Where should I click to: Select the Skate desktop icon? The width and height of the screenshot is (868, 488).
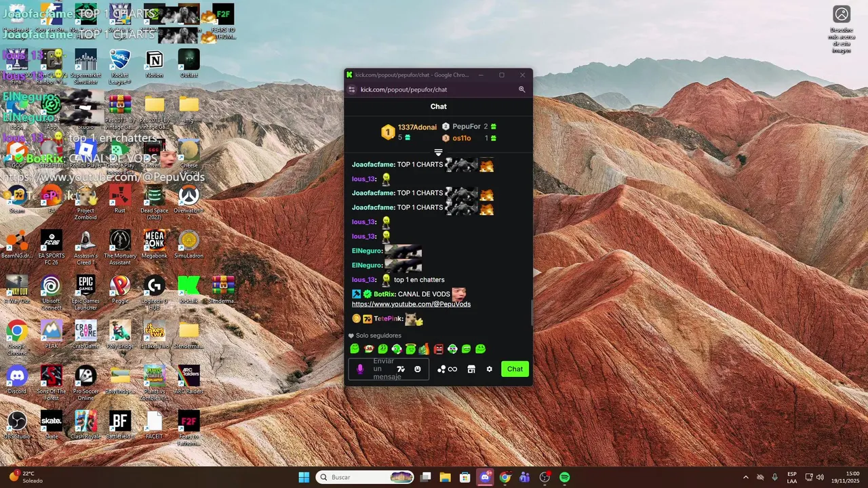[x=51, y=426]
